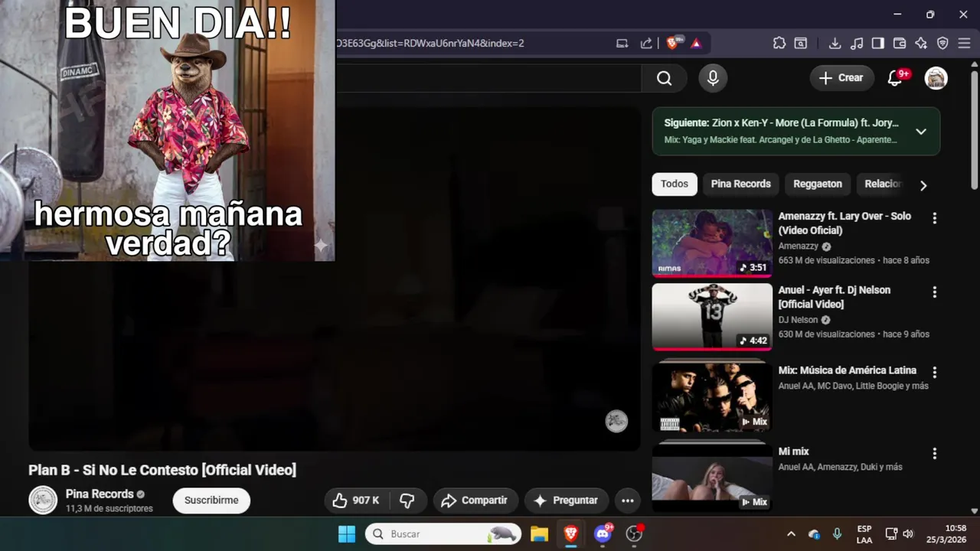Click the Crear button
Image resolution: width=980 pixels, height=551 pixels.
841,78
